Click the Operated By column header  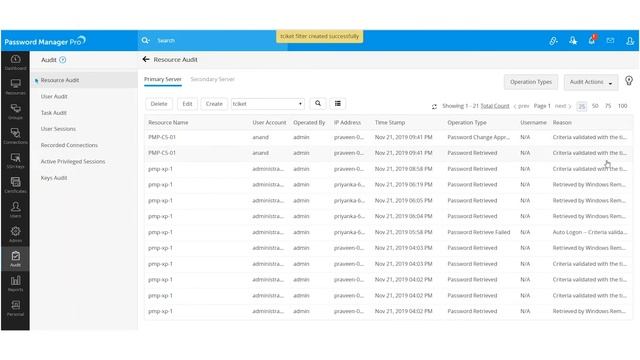309,122
